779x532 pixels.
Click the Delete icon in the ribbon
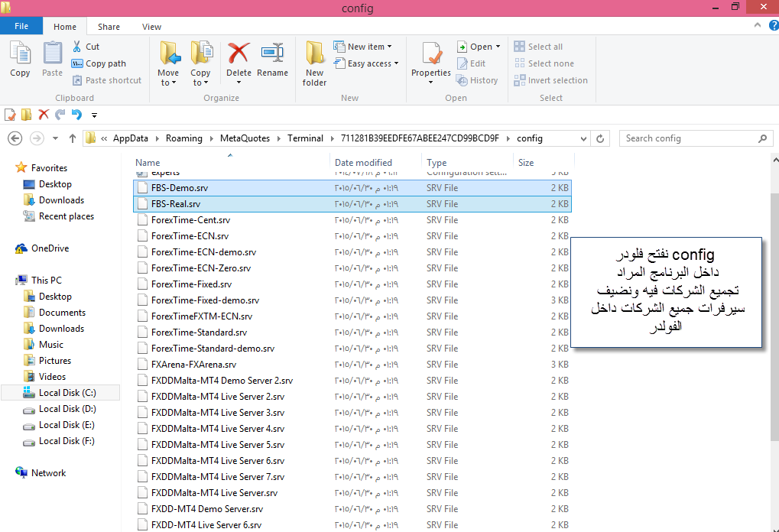point(239,55)
